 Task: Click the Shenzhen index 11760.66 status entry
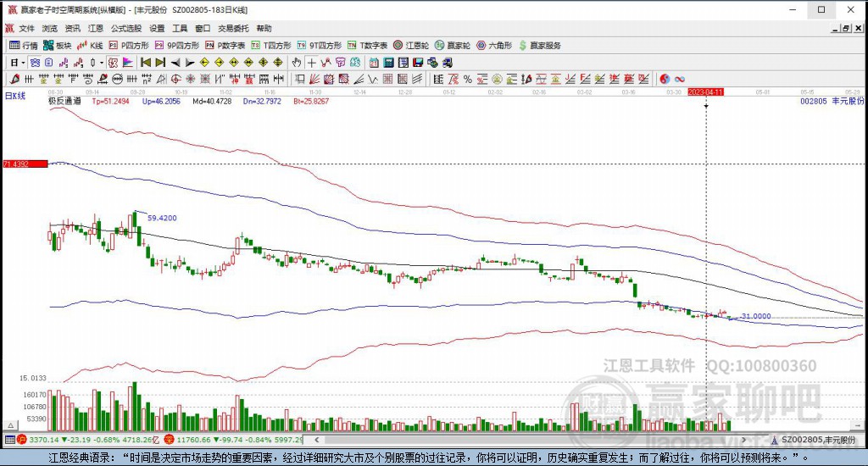(x=235, y=440)
